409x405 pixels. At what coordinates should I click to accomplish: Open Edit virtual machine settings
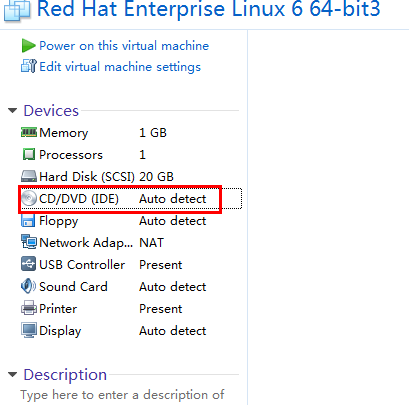pos(120,67)
